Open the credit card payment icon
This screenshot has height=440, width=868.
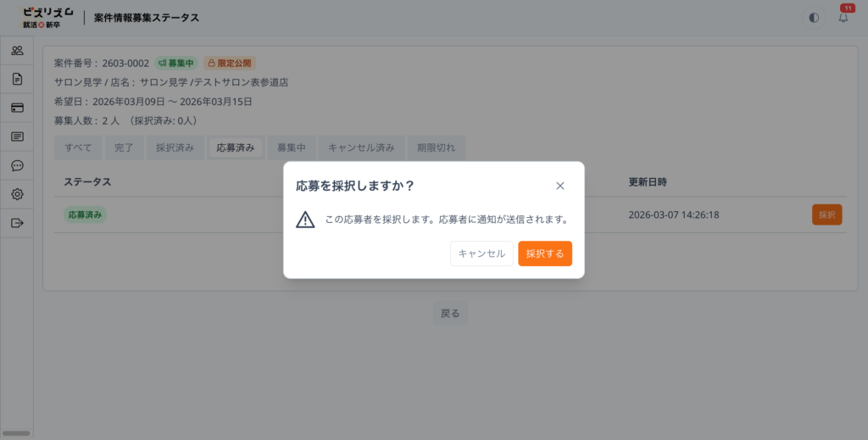tap(17, 108)
